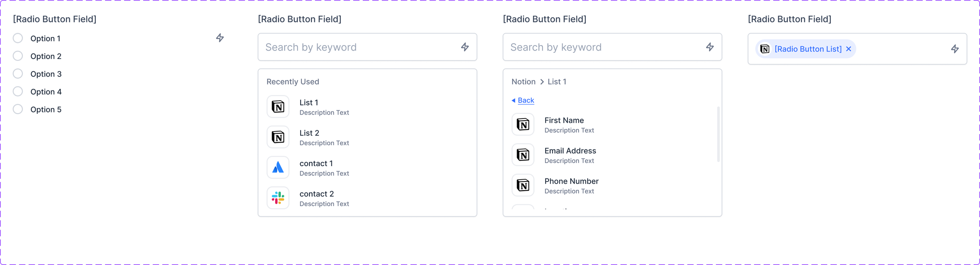Select the Option 2 radio button
The image size is (980, 265).
pyautogui.click(x=18, y=56)
